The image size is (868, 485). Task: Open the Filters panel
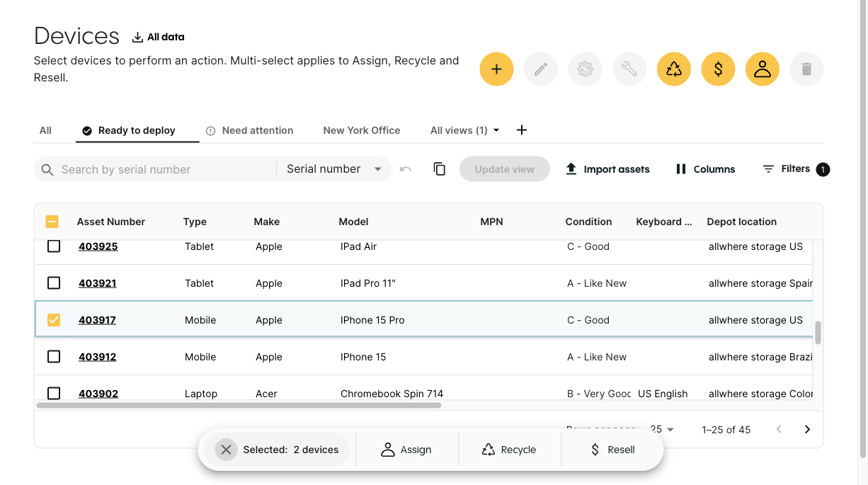[x=796, y=169]
